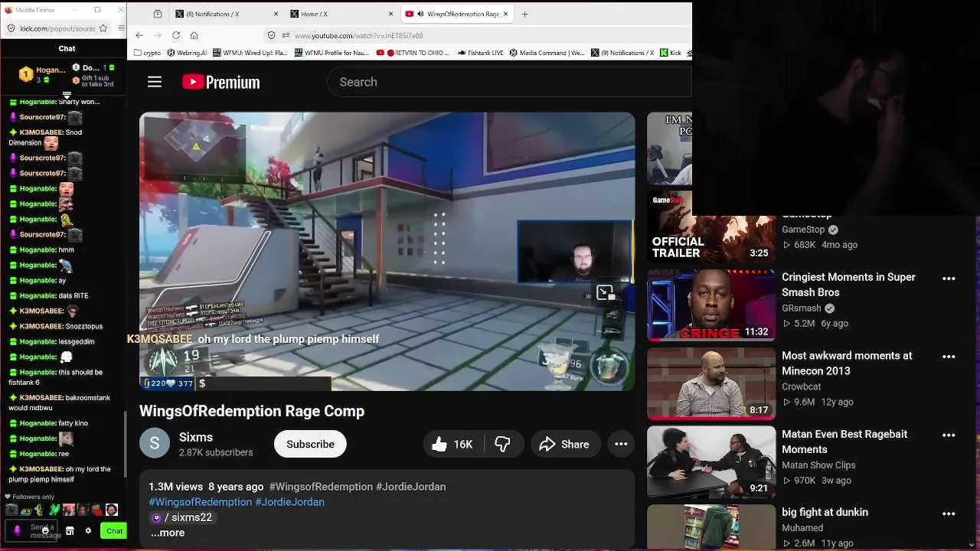The height and width of the screenshot is (551, 980).
Task: Open chat settings gear icon
Action: [x=88, y=531]
